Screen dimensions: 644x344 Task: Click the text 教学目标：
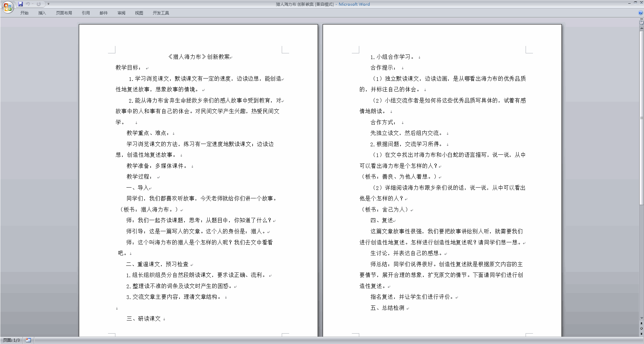pos(129,67)
